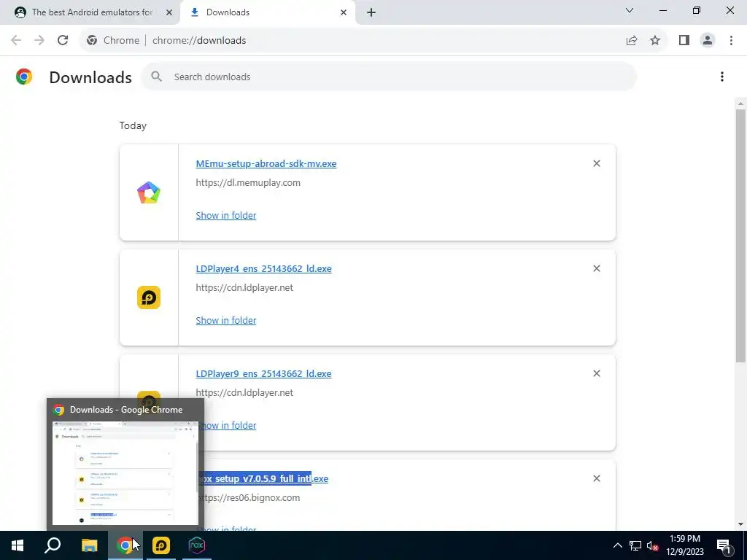The height and width of the screenshot is (560, 747).
Task: Click the LDPlayer4 file icon
Action: (x=149, y=297)
